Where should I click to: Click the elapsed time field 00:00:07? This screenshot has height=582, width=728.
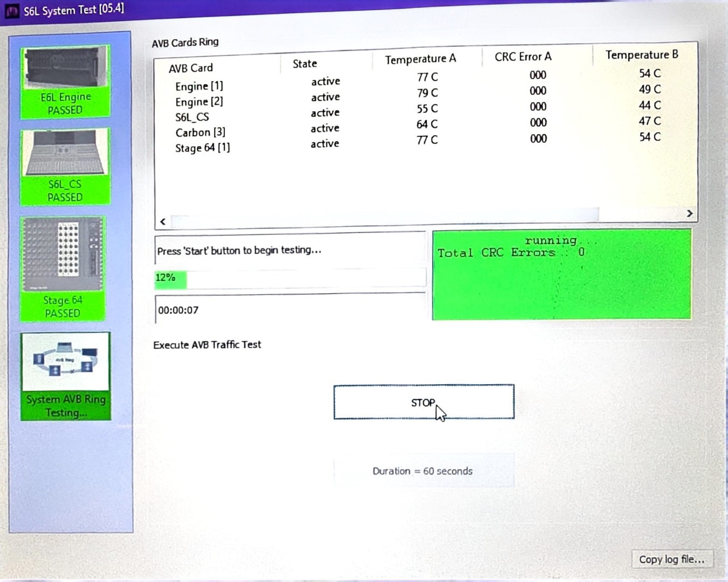point(290,309)
